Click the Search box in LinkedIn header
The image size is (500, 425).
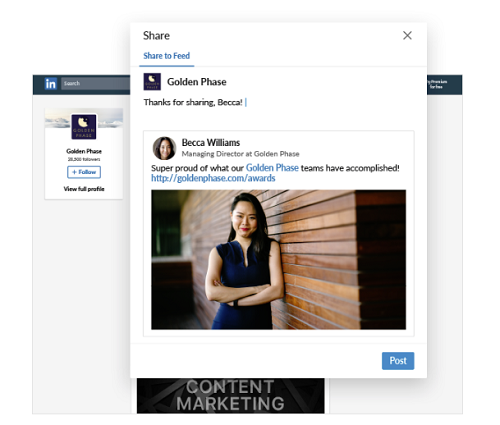click(x=96, y=83)
